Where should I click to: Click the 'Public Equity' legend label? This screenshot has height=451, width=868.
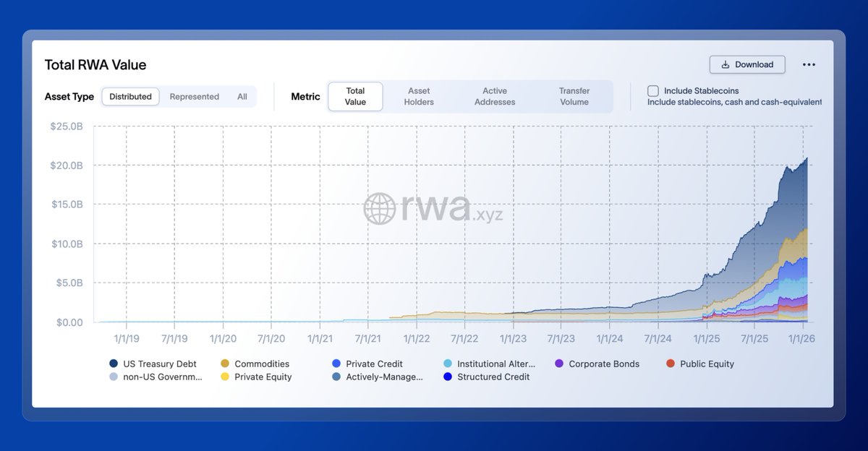(x=707, y=364)
